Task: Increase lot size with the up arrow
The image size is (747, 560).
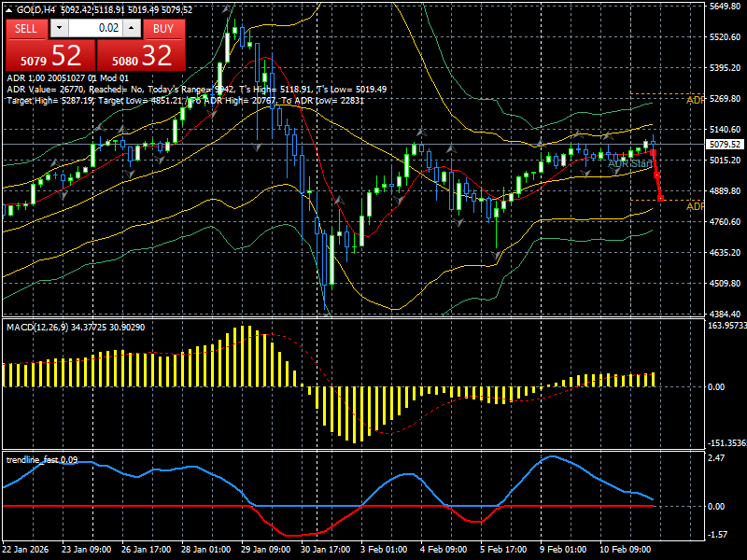Action: [x=132, y=28]
